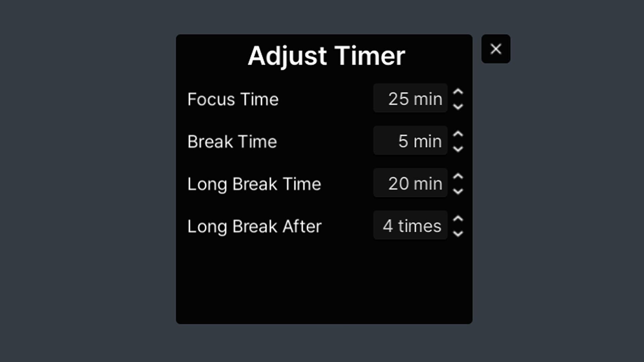Image resolution: width=644 pixels, height=362 pixels.
Task: Decrease Long Break Time value
Action: tap(458, 191)
